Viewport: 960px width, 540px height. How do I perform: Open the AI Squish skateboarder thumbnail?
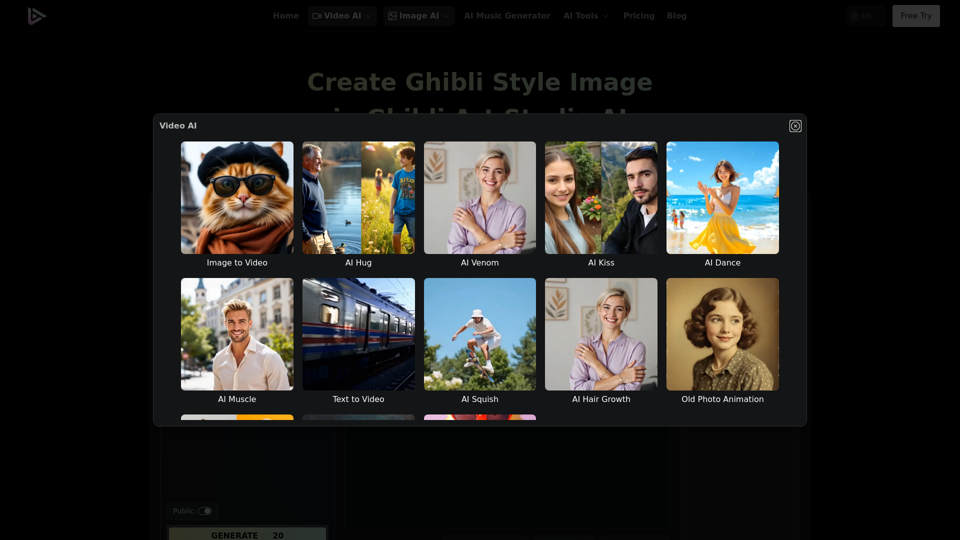click(479, 334)
